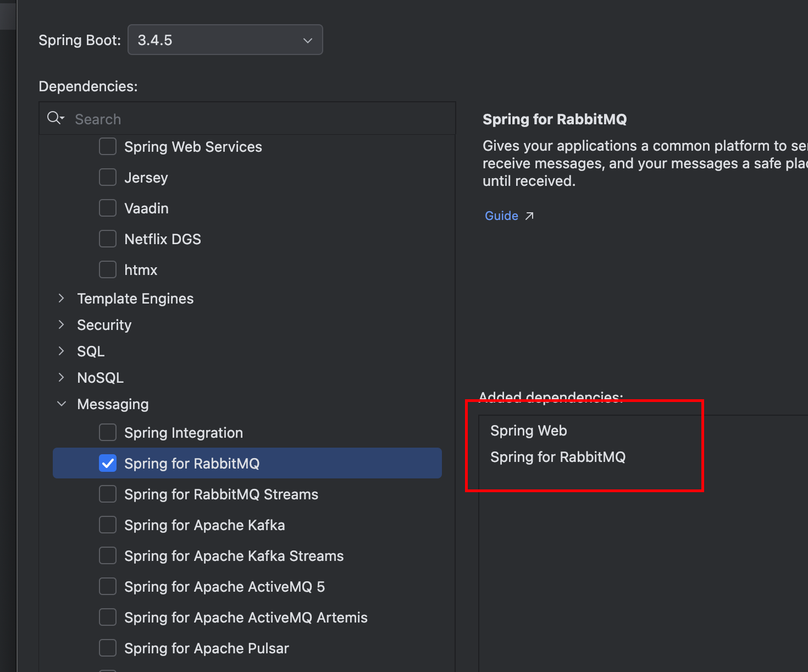Enable the Spring Web Services checkbox
The image size is (808, 672).
[108, 146]
